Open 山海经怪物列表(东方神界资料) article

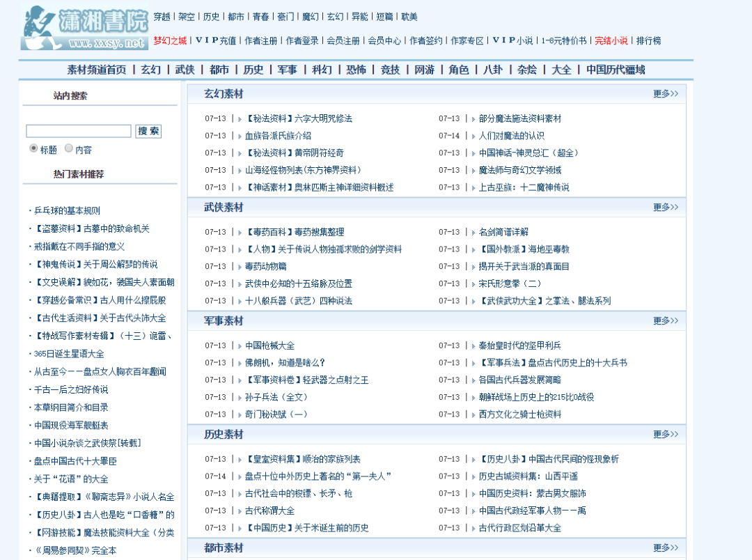pyautogui.click(x=303, y=171)
